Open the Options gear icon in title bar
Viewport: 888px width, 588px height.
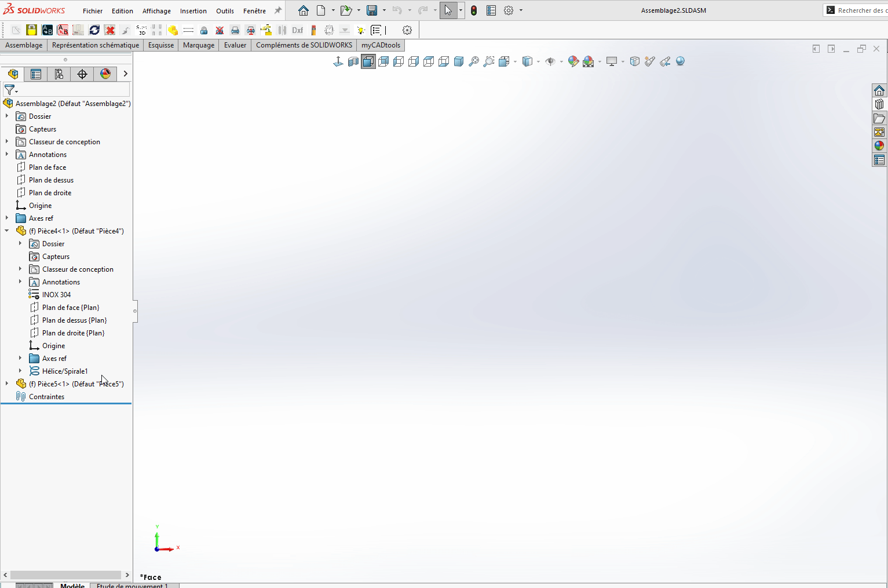tap(509, 10)
